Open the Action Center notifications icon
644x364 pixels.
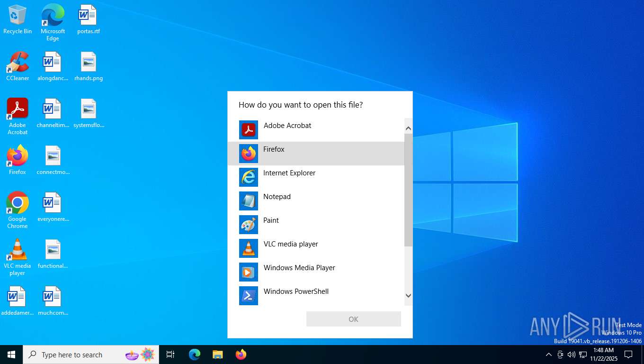[x=628, y=355]
